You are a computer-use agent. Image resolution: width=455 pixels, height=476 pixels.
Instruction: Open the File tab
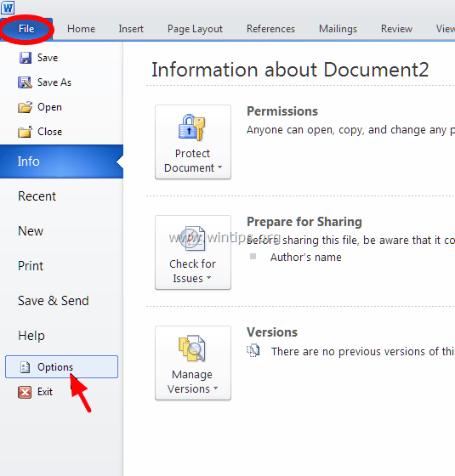(26, 29)
